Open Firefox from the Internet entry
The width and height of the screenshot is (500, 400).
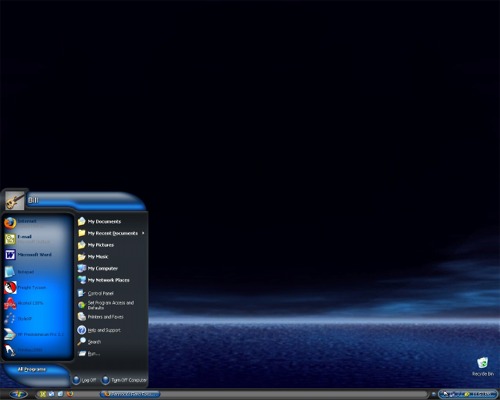click(37, 223)
